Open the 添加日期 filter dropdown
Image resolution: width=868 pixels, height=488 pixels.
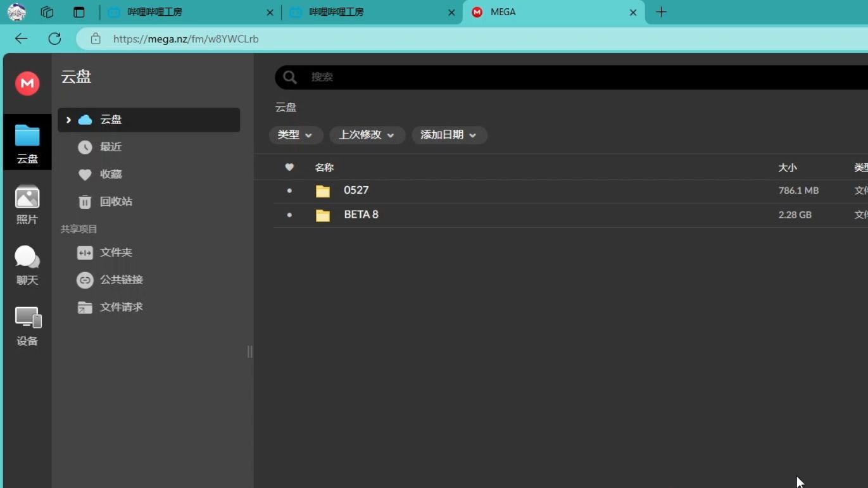[x=449, y=135]
